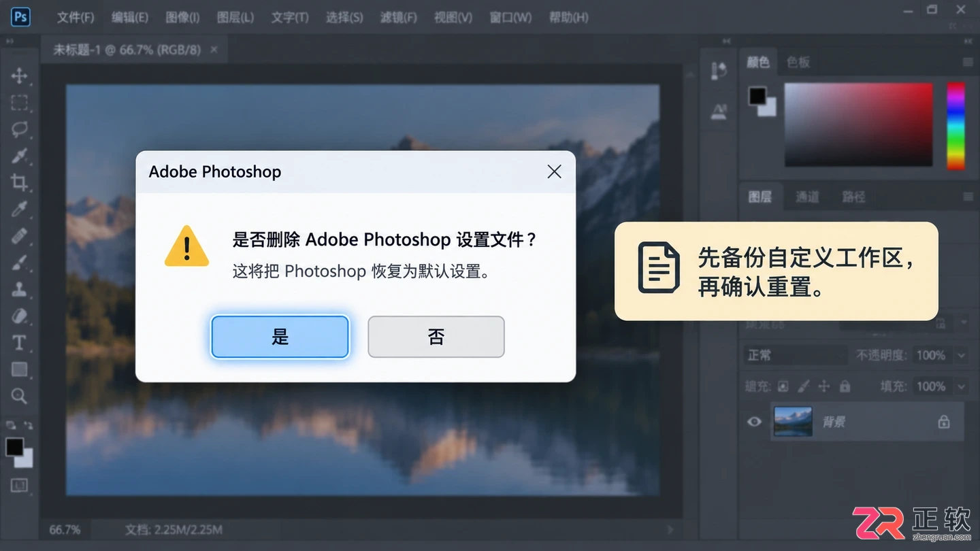Click the 66.7% zoom field

coord(65,529)
